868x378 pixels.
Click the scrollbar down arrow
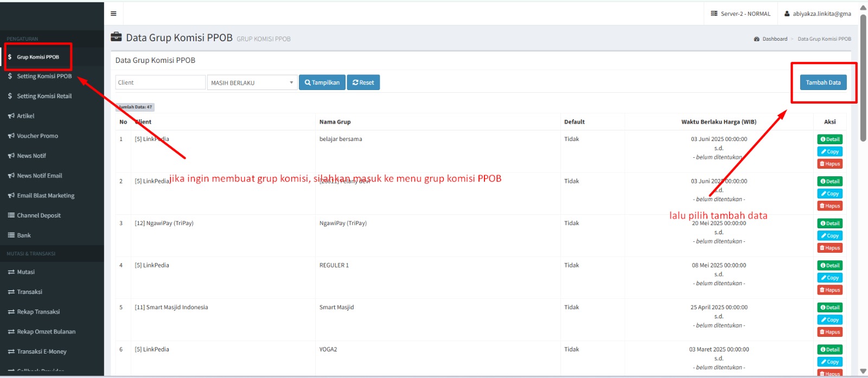863,371
